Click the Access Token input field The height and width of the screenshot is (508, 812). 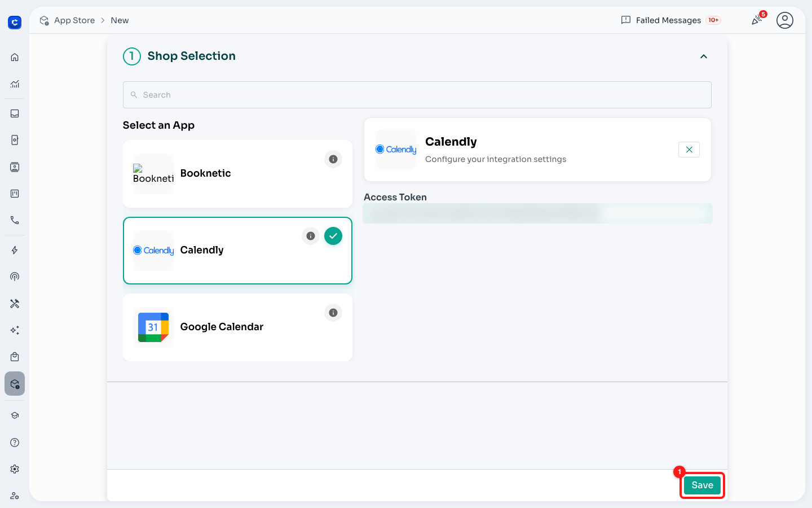tap(538, 213)
